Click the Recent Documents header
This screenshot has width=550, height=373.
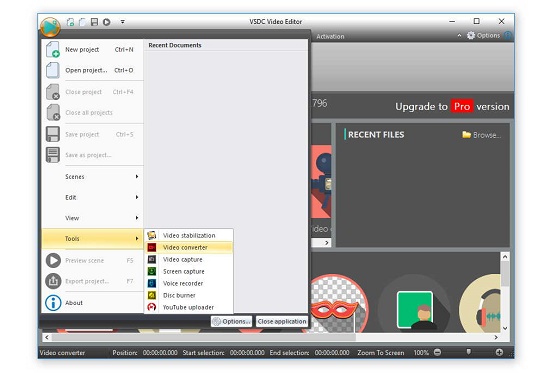tap(175, 45)
